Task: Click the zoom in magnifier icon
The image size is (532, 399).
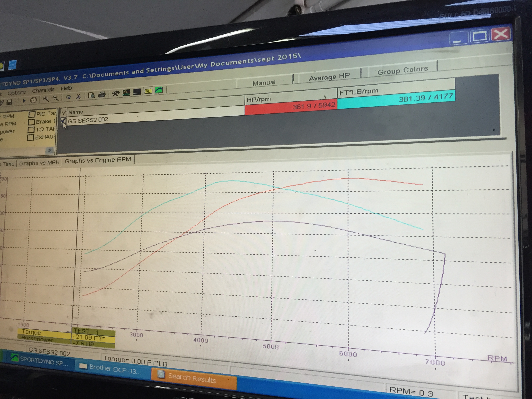Action: (x=46, y=99)
